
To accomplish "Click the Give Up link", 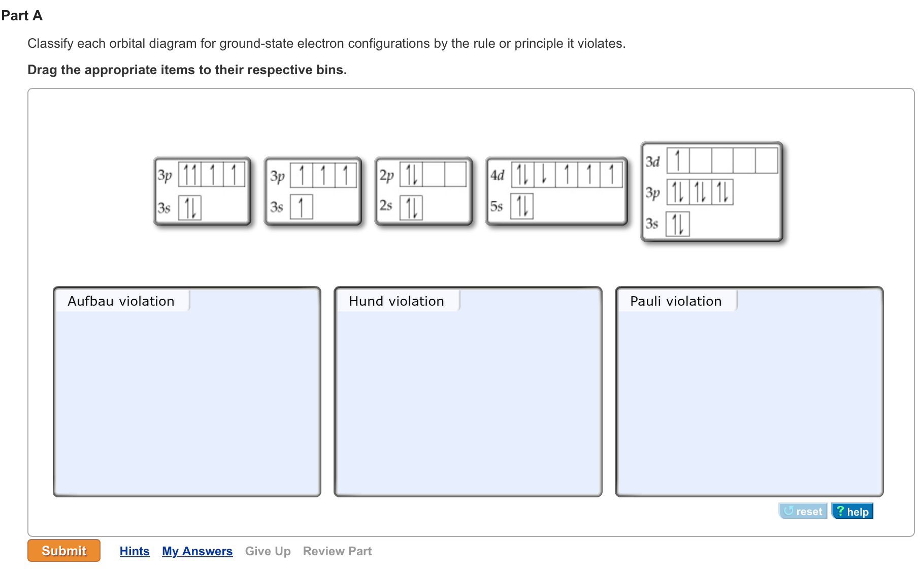I will (x=268, y=551).
